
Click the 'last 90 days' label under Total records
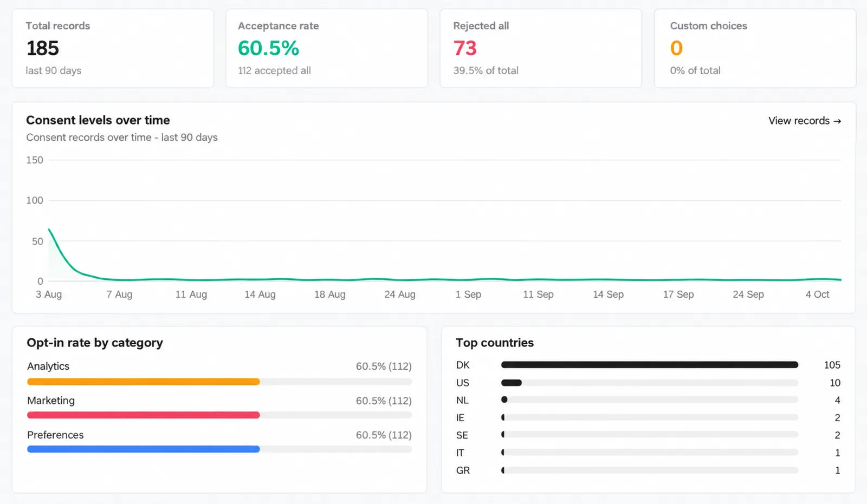(53, 70)
